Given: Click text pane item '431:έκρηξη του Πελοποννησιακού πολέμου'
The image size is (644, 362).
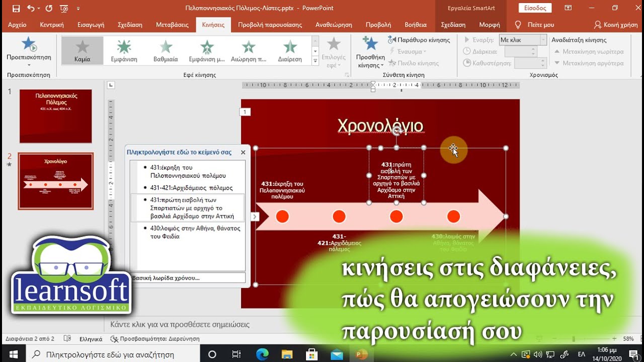Looking at the screenshot, I should pyautogui.click(x=188, y=171).
